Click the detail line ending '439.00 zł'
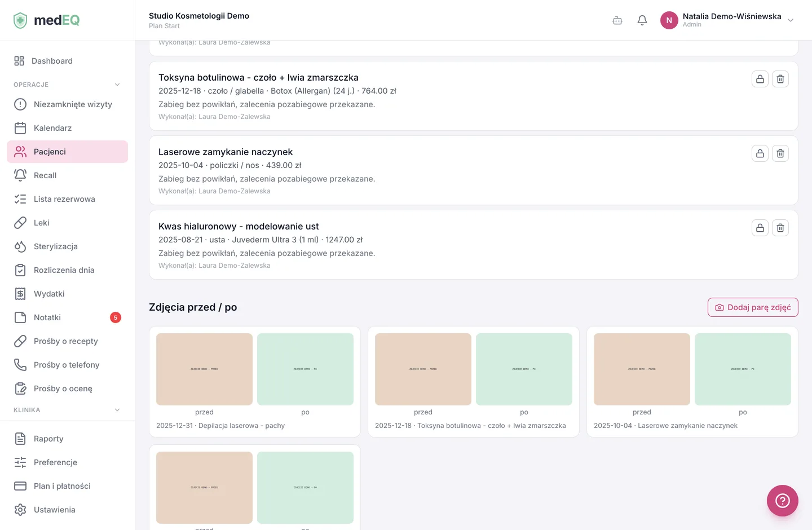Image resolution: width=812 pixels, height=530 pixels. [230, 165]
